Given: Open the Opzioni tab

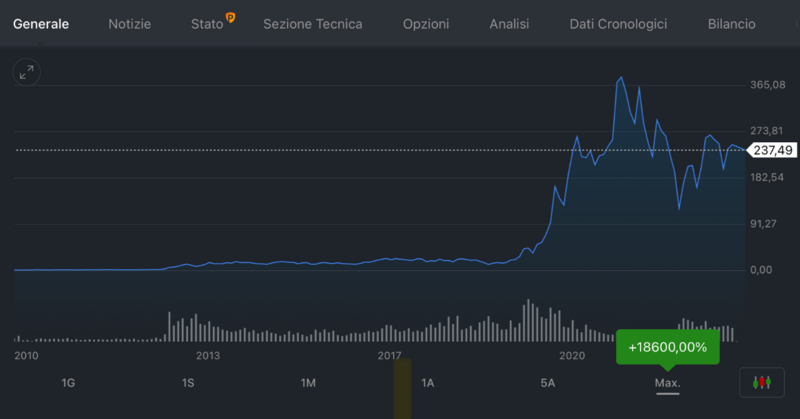Looking at the screenshot, I should coord(426,23).
